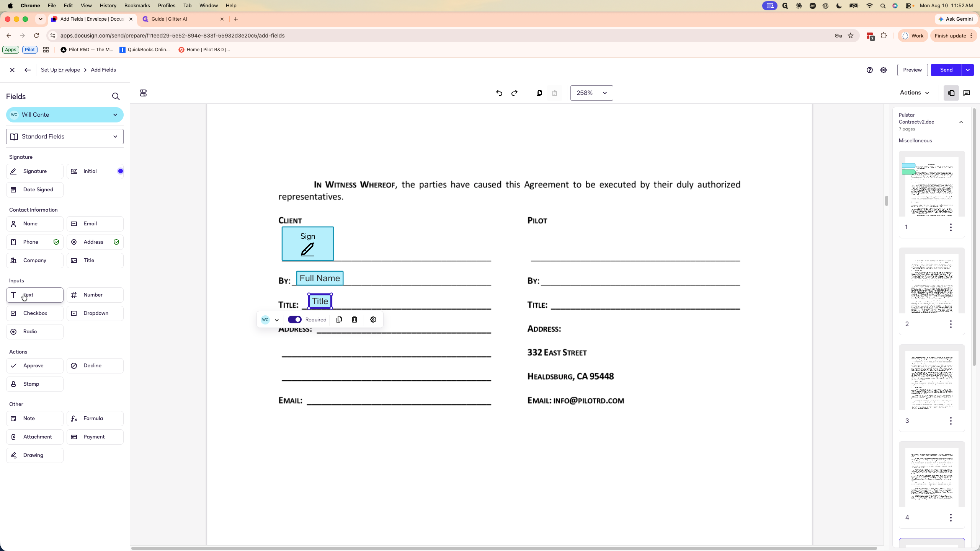Undo the last field change
This screenshot has width=980, height=551.
(x=499, y=93)
